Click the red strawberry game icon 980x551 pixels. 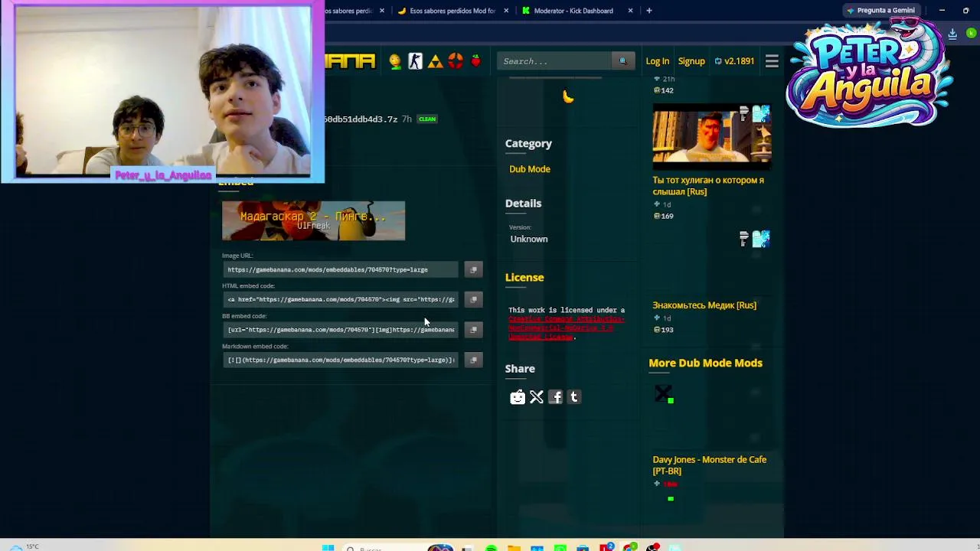475,61
